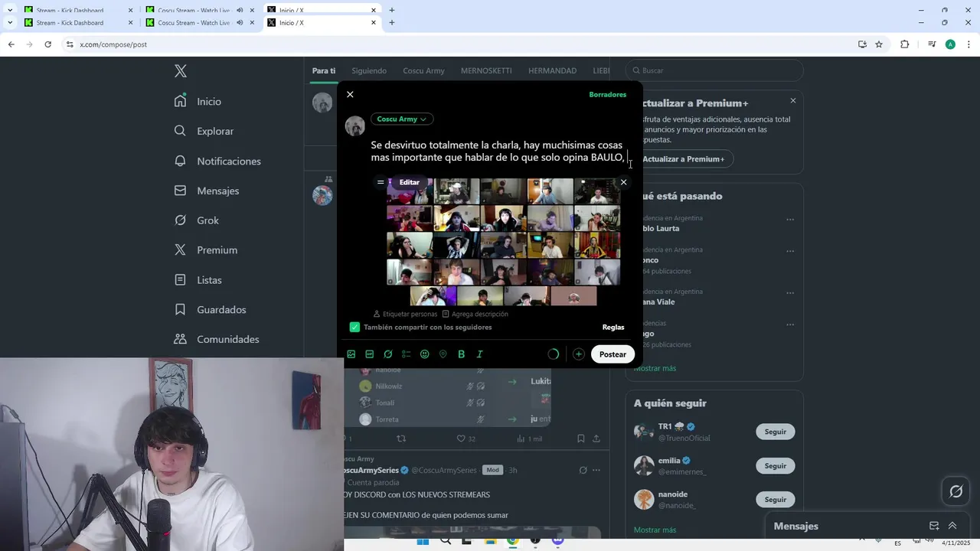Open more options on CoscuArmySeries post

click(596, 470)
